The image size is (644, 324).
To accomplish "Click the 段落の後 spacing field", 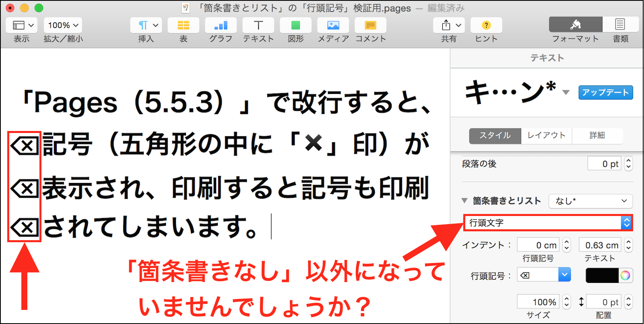I will point(605,164).
